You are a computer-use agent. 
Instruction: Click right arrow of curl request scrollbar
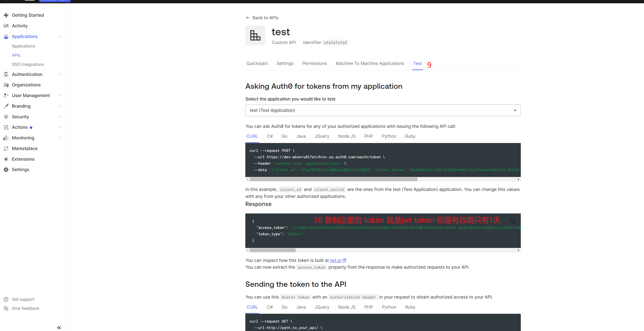click(x=518, y=179)
